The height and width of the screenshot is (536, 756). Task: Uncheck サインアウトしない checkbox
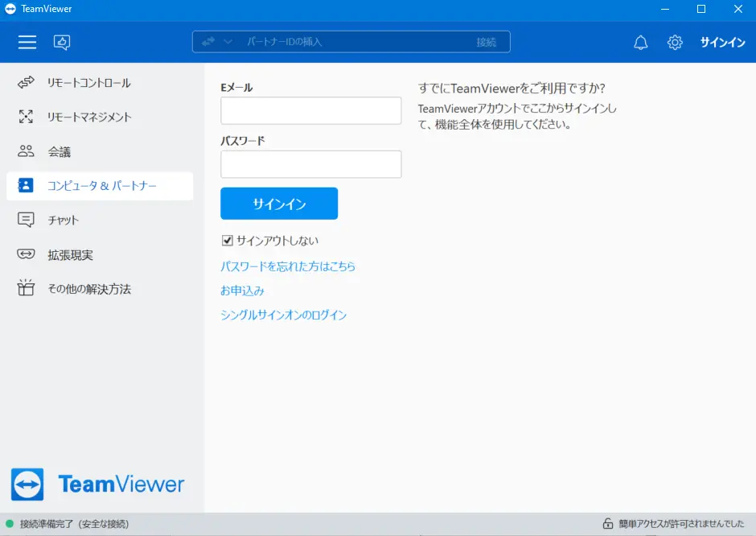pyautogui.click(x=227, y=241)
